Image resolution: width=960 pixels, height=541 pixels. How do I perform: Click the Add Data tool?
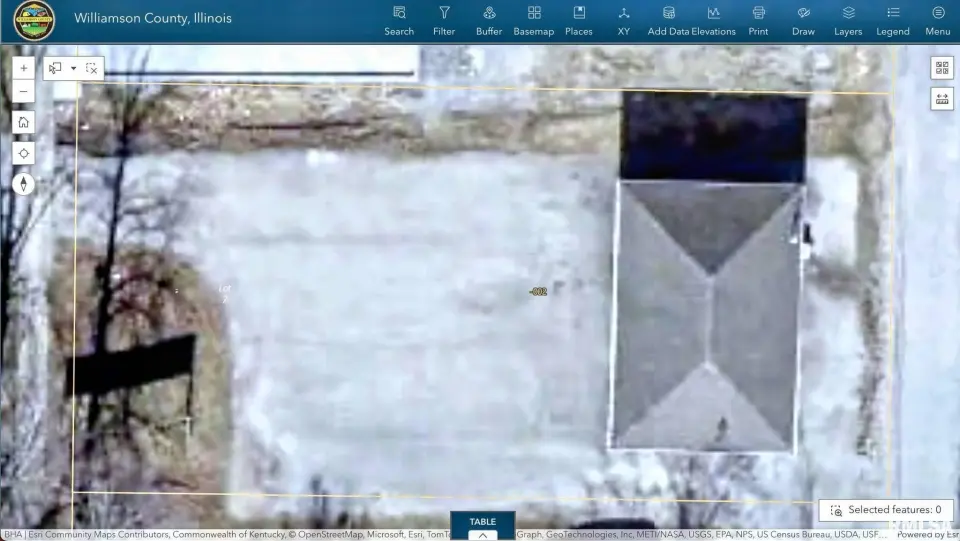(x=668, y=20)
